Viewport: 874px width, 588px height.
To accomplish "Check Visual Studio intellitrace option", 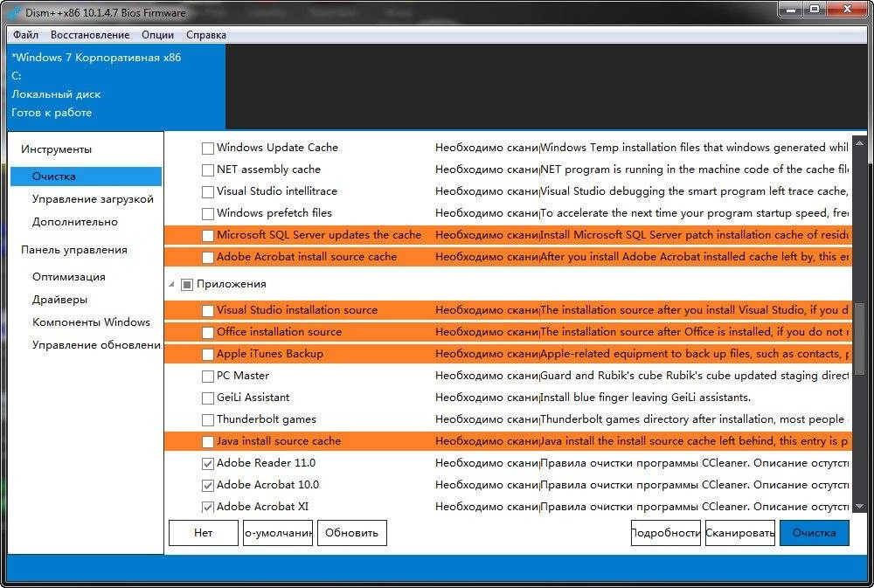I will coord(208,191).
